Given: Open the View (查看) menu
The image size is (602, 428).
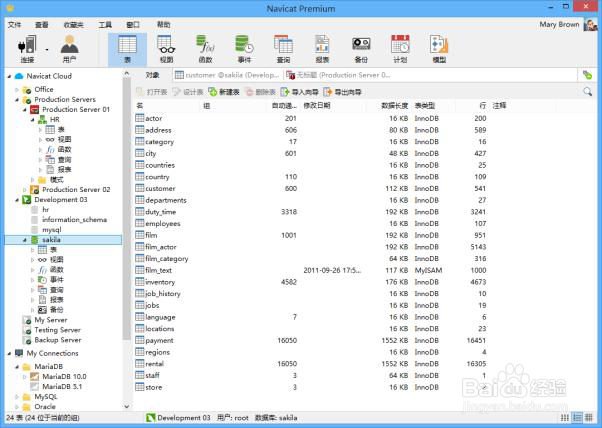Looking at the screenshot, I should click(42, 25).
